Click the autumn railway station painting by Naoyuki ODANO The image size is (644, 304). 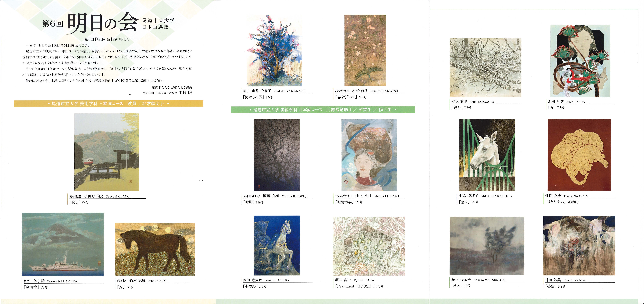107,152
